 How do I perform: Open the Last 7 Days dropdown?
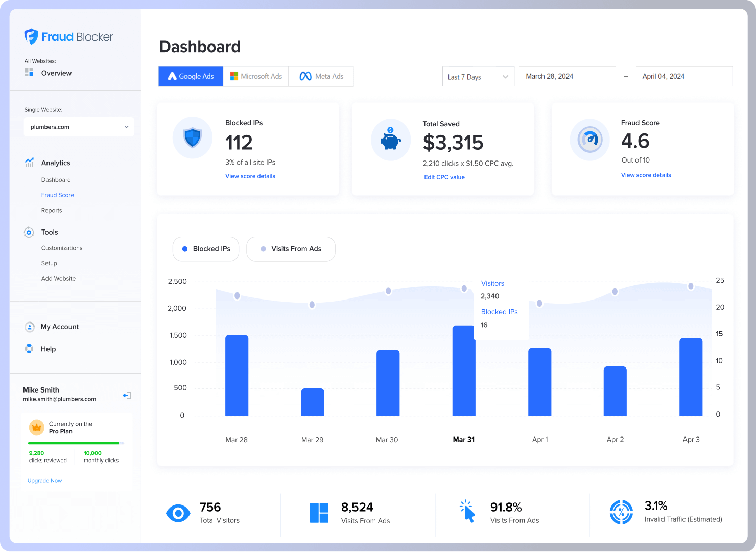tap(478, 76)
